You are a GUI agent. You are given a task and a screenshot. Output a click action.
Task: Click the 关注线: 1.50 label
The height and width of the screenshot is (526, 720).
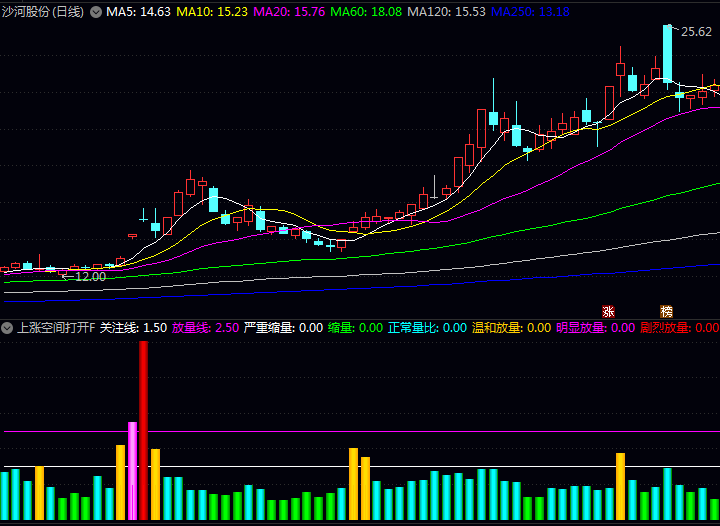click(133, 328)
